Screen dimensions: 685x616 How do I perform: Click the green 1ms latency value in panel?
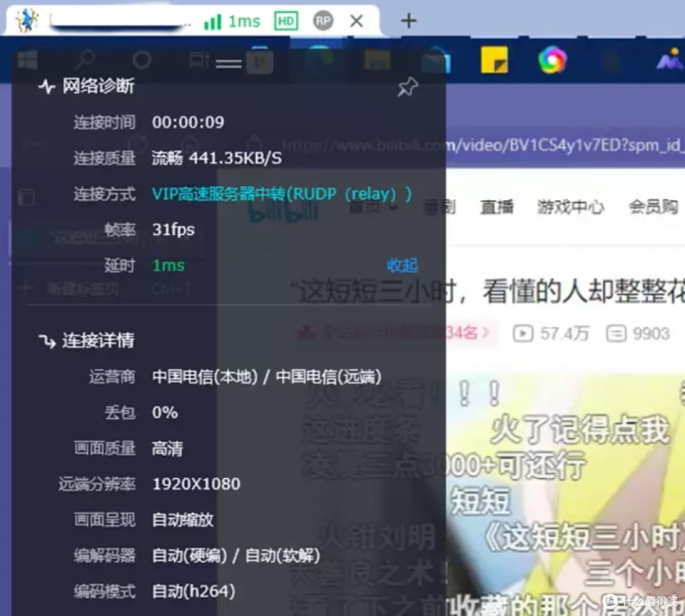point(168,266)
